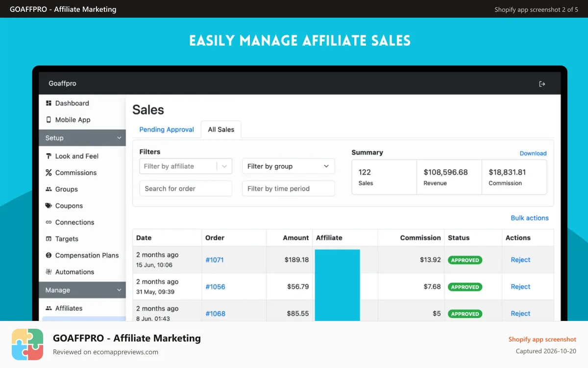Click the Automations robot icon
Viewport: 588px width, 368px height.
[x=49, y=272]
